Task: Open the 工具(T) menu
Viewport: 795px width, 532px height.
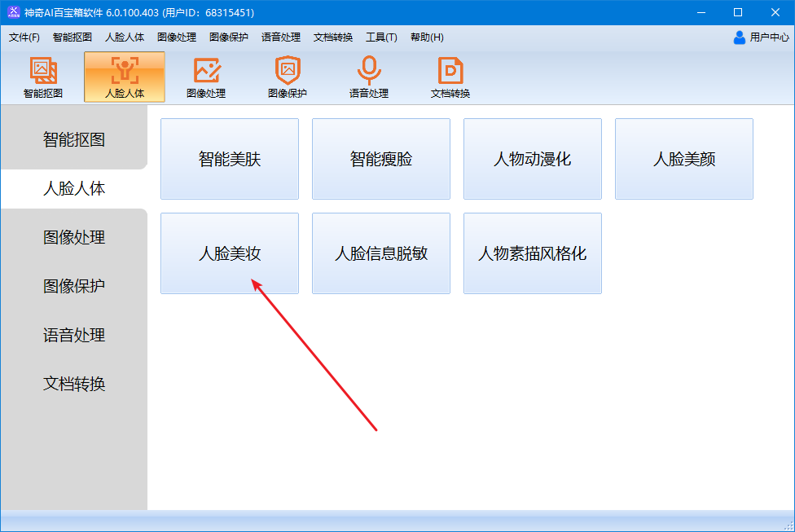Action: point(381,37)
